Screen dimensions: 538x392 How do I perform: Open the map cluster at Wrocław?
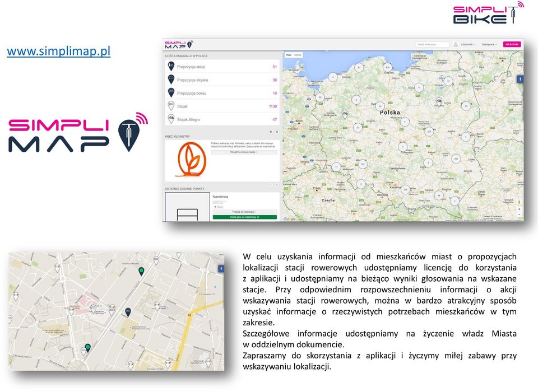[363, 164]
